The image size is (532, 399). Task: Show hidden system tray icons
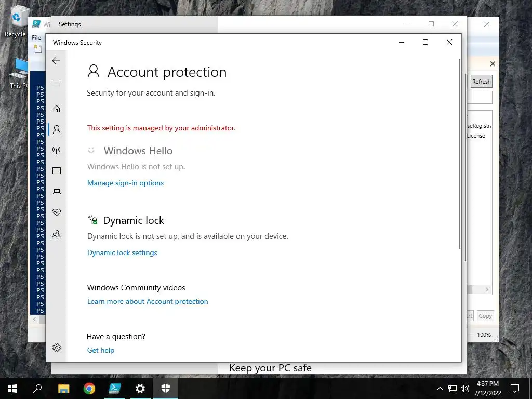point(440,389)
